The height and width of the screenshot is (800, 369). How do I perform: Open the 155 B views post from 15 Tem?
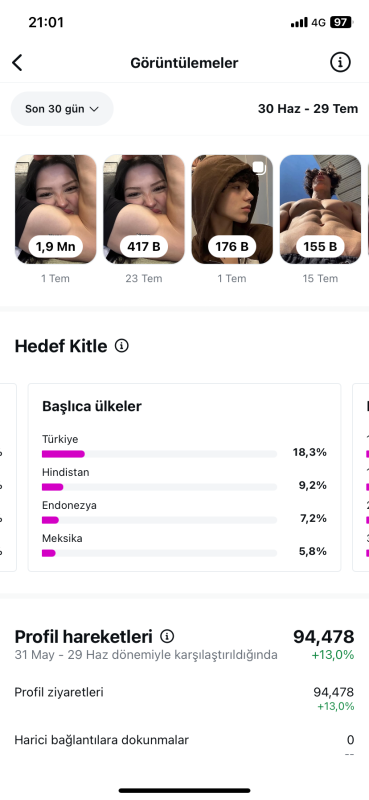[x=321, y=209]
